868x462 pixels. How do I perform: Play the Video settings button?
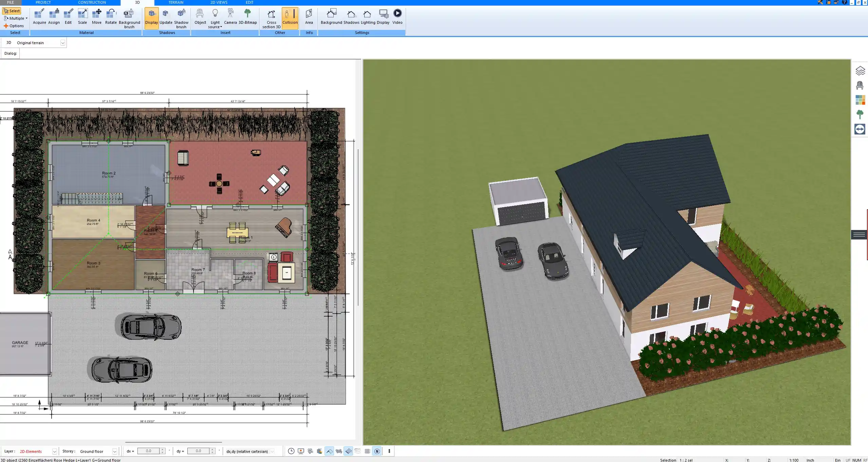pos(397,17)
